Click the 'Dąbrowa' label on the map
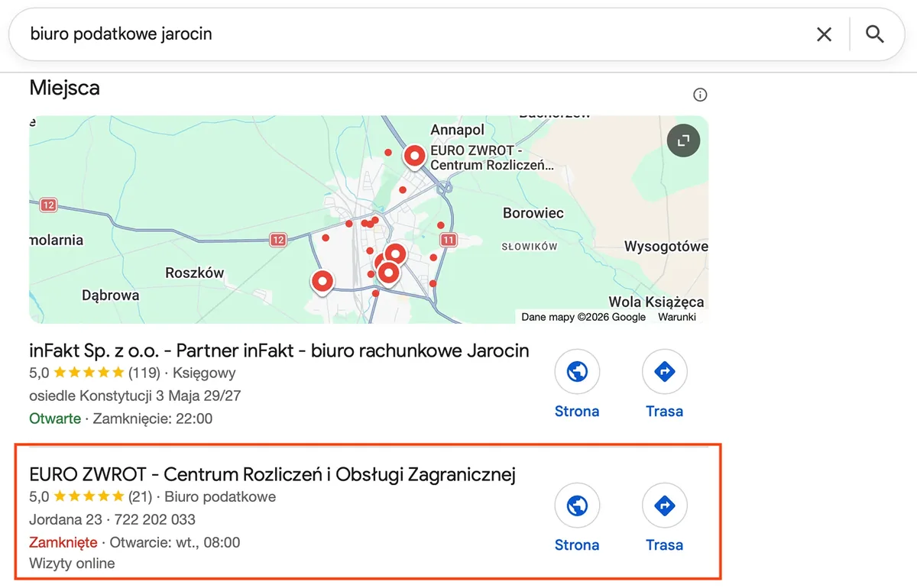Image resolution: width=917 pixels, height=588 pixels. pyautogui.click(x=111, y=296)
